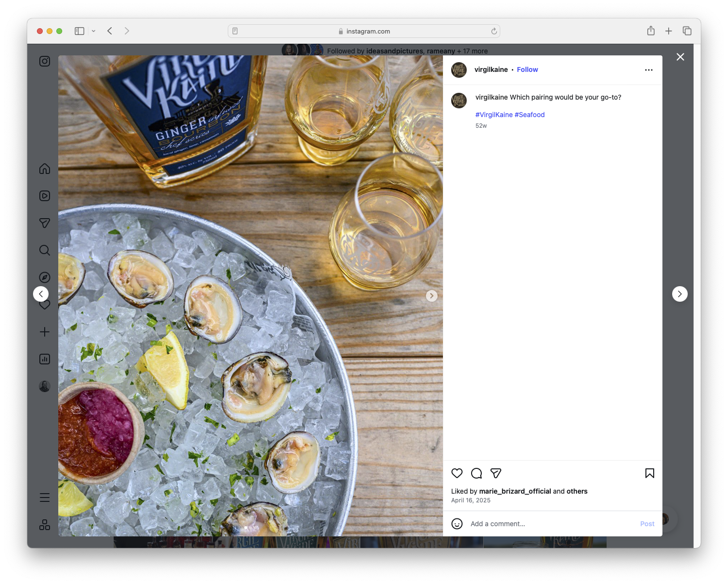Viewport: 728px width, 584px height.
Task: Open Reels from the sidebar
Action: pos(44,196)
